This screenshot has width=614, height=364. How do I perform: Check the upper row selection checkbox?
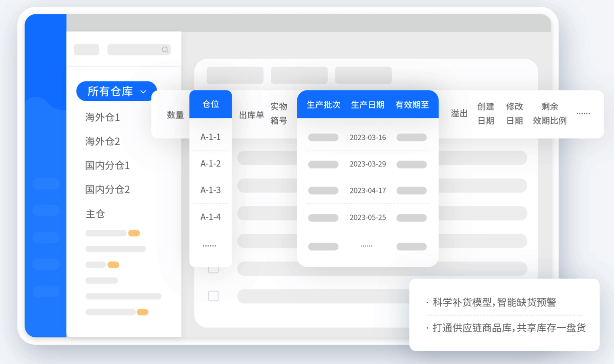pyautogui.click(x=213, y=269)
